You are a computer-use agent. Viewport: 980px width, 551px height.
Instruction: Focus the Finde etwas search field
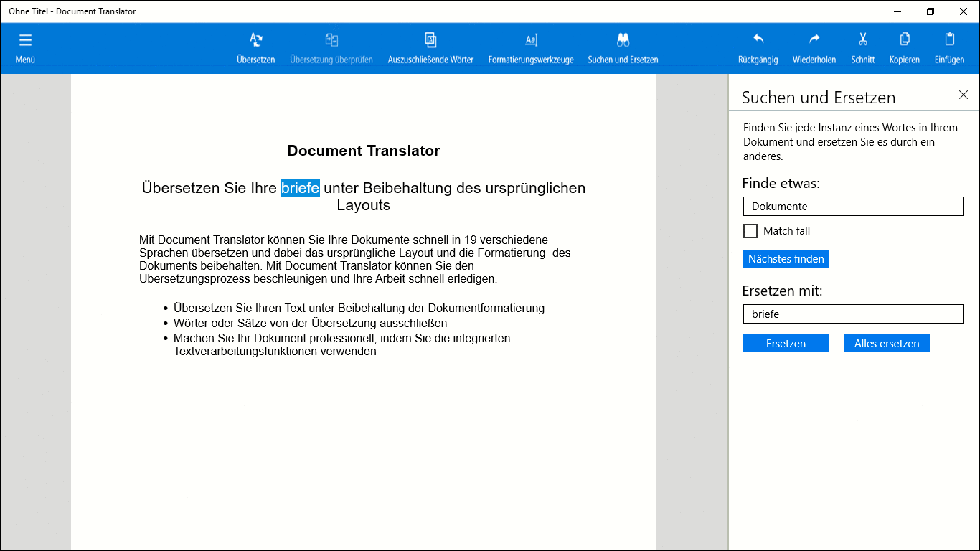click(x=853, y=207)
